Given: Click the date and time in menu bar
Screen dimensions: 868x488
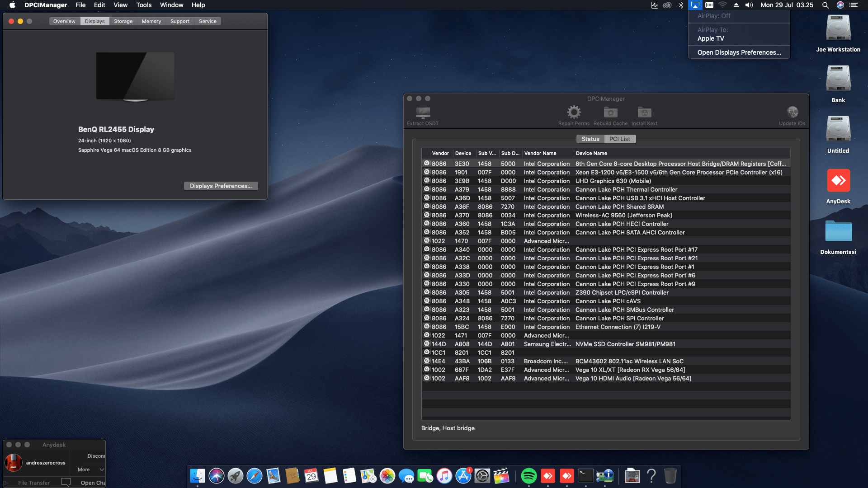Looking at the screenshot, I should [787, 5].
